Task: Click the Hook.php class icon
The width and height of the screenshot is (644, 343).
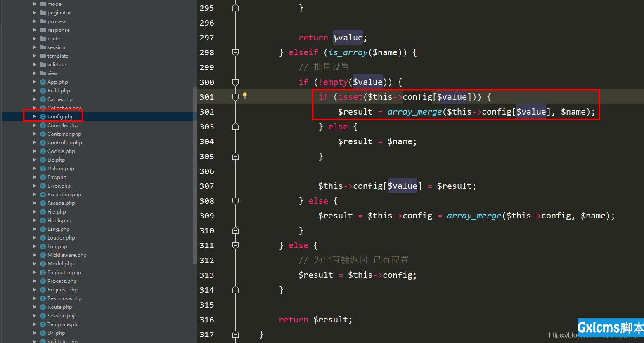Action: [43, 221]
